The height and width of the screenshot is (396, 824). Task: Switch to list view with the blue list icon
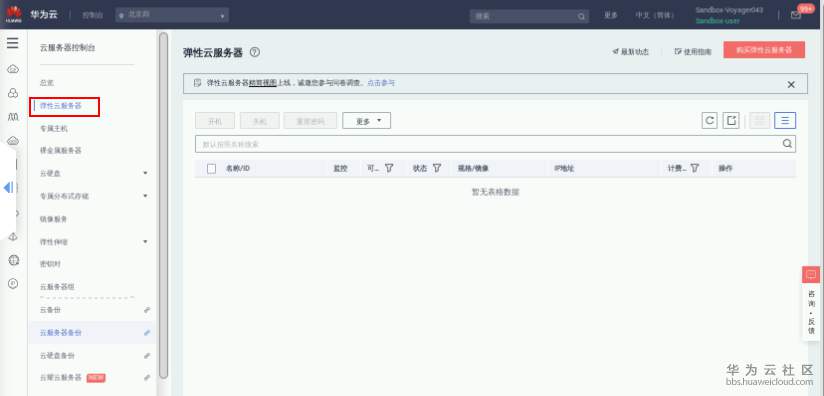(785, 120)
